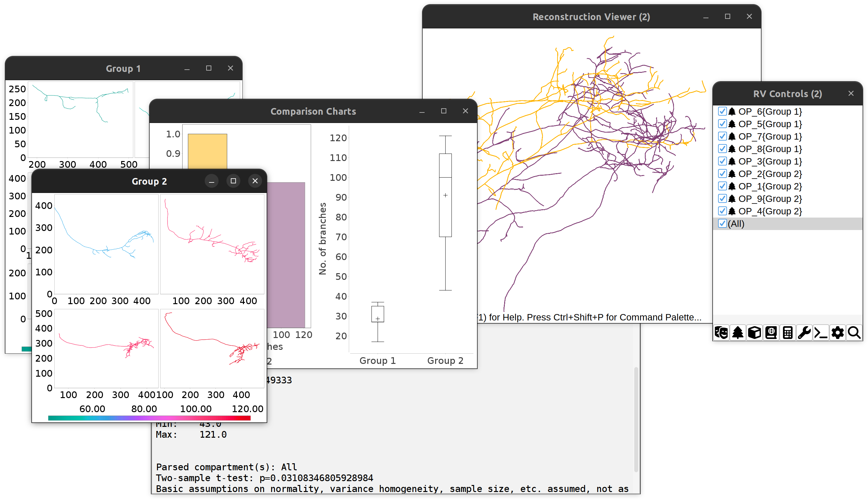Click the teal neuron plot in Group 1 window

coord(81,119)
